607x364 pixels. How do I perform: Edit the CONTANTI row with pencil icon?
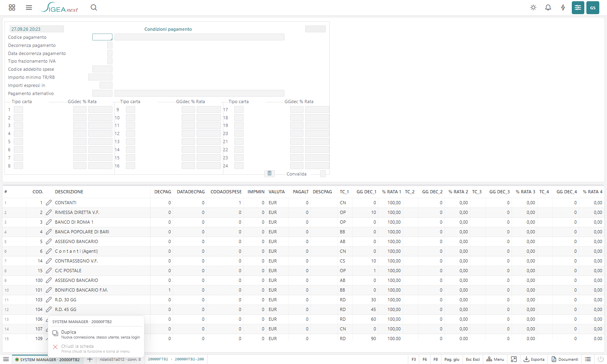(49, 203)
